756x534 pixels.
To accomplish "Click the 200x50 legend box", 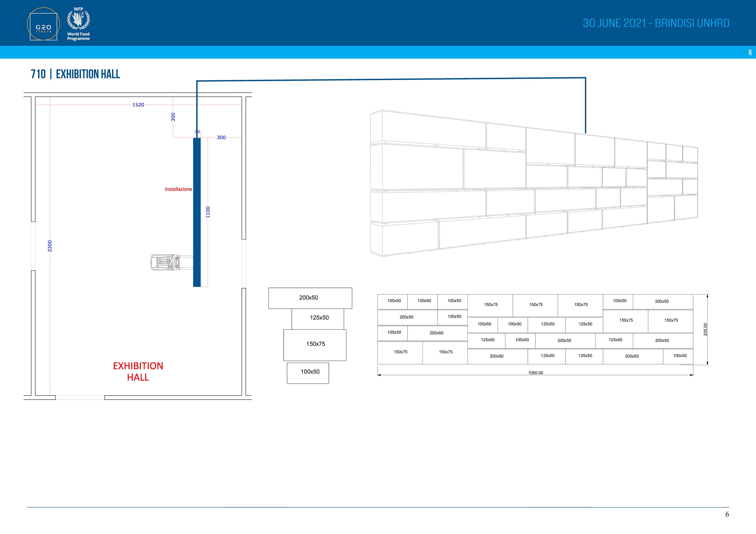I will tap(310, 298).
